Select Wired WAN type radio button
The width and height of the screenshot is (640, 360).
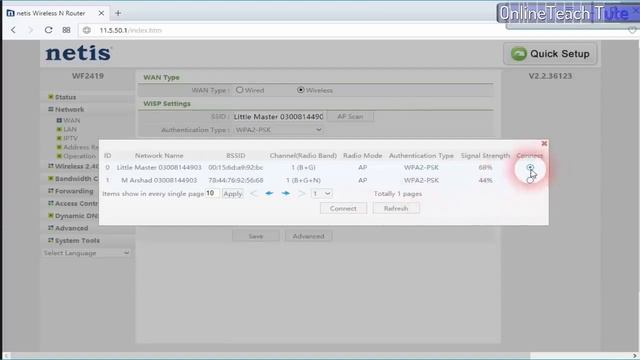240,90
